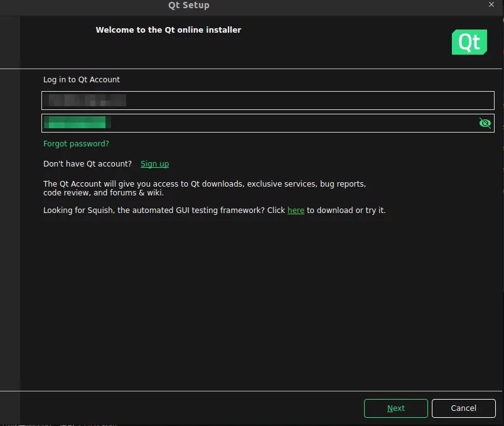Follow the Sign up link
Screen dimensions: 504x426
[154, 164]
